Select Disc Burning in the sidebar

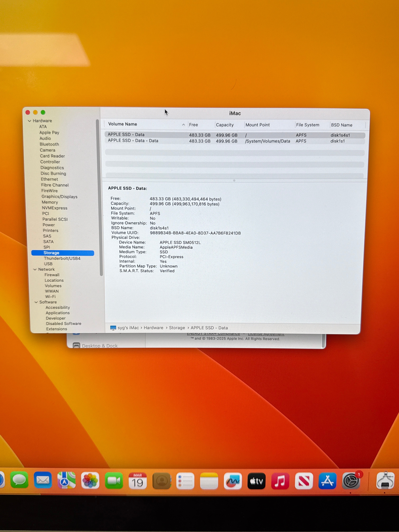click(53, 174)
